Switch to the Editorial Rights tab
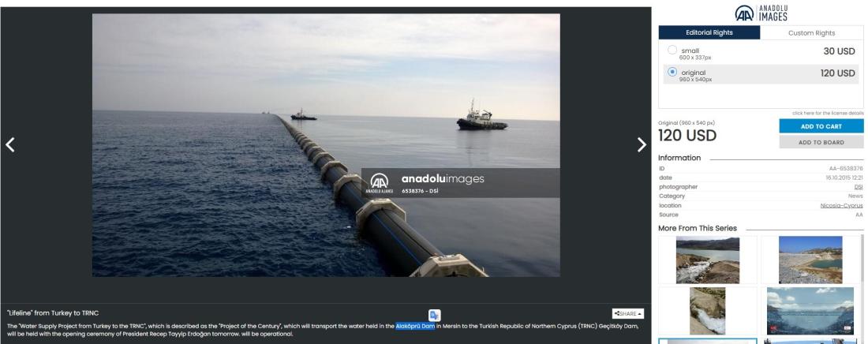Image resolution: width=868 pixels, height=344 pixels. [x=709, y=32]
